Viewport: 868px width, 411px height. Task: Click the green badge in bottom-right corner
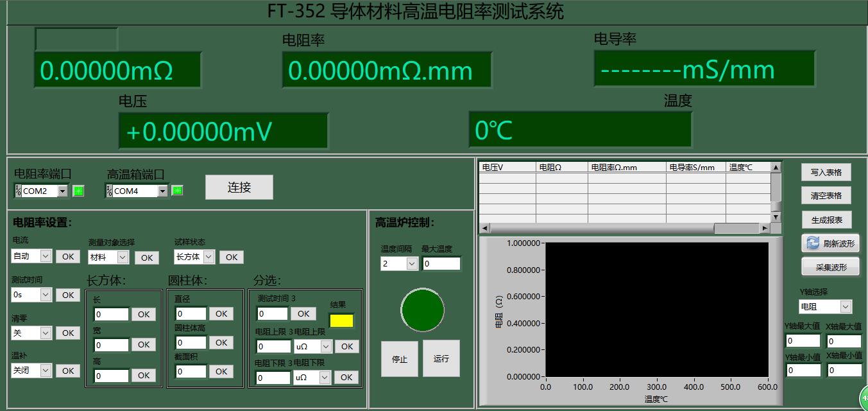click(x=864, y=398)
